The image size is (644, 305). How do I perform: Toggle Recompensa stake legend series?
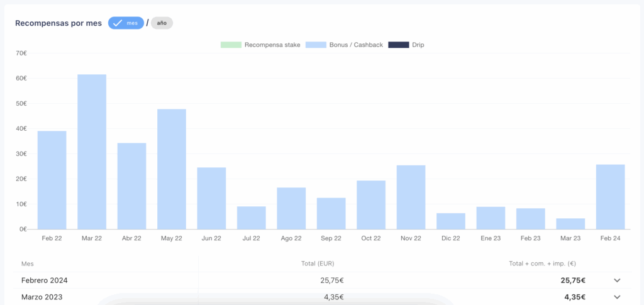click(270, 45)
